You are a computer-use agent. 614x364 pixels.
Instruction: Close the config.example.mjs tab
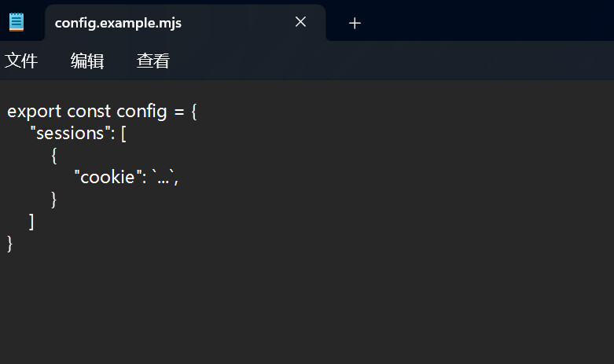pyautogui.click(x=300, y=22)
